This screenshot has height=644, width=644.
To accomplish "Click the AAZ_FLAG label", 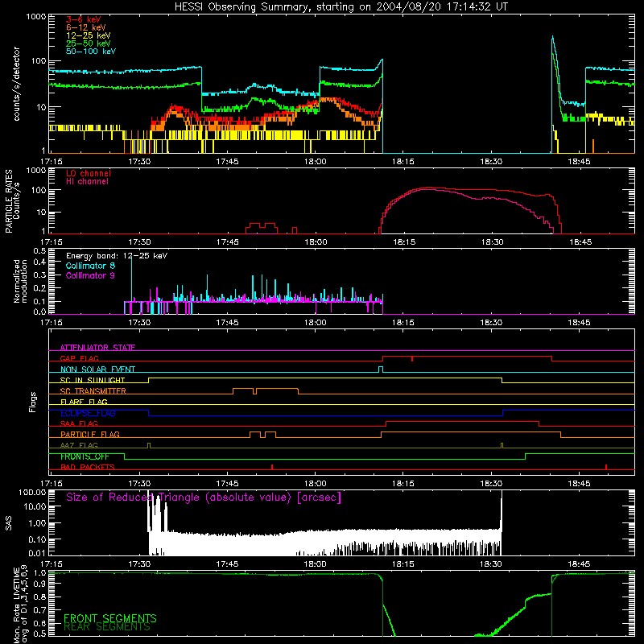I will coord(79,445).
